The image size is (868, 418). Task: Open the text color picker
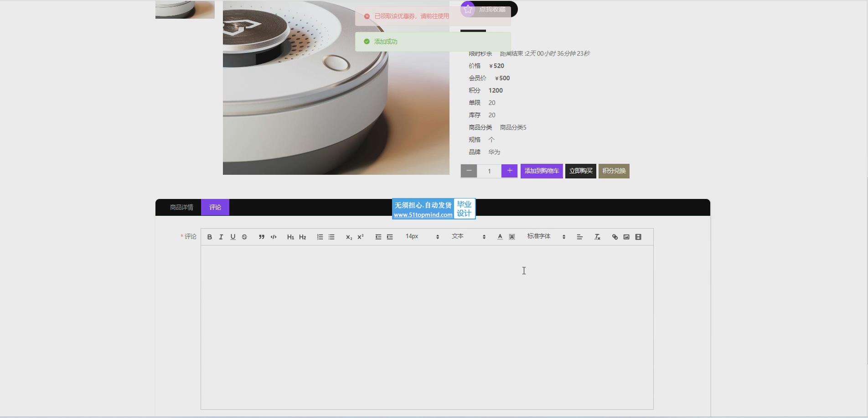click(500, 237)
